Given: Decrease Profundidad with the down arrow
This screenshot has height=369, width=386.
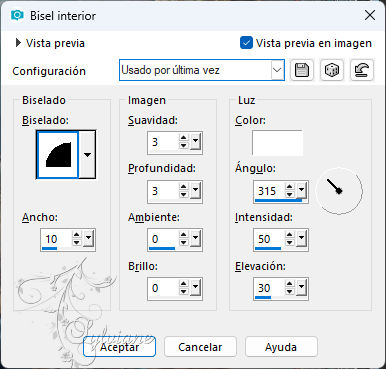Looking at the screenshot, I should pos(183,195).
